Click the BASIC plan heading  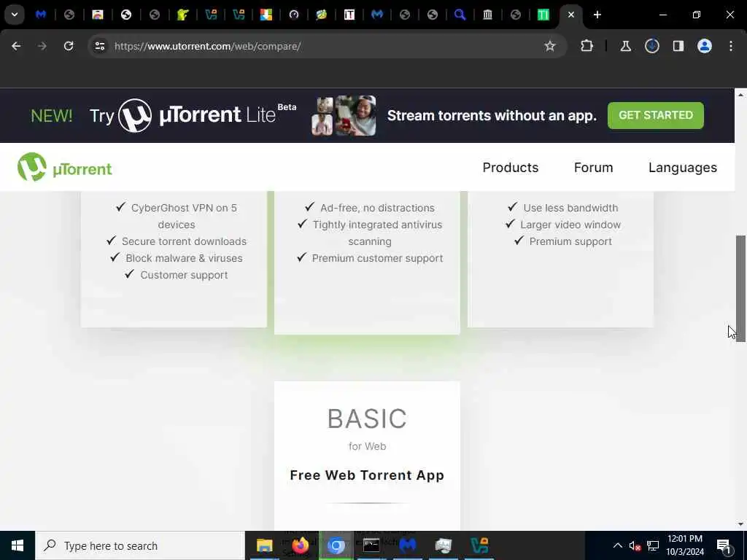pos(367,419)
